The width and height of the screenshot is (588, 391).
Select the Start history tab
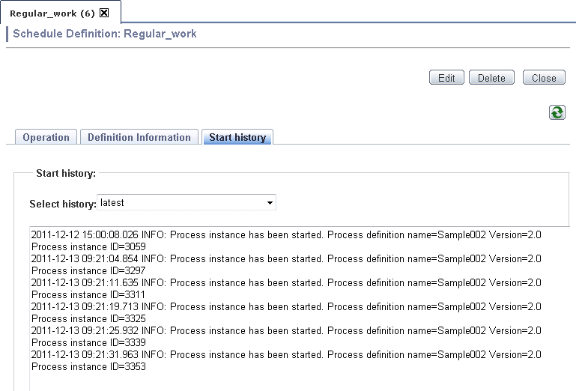(x=237, y=137)
